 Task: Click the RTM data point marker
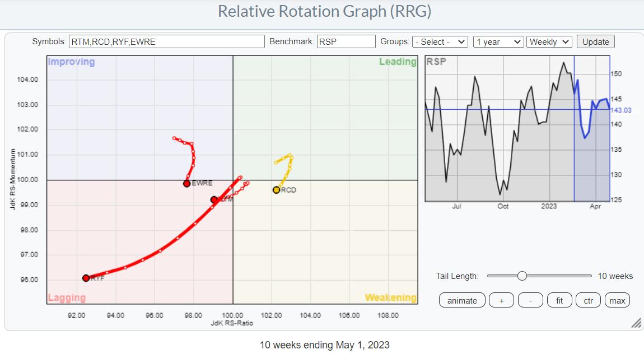[214, 199]
